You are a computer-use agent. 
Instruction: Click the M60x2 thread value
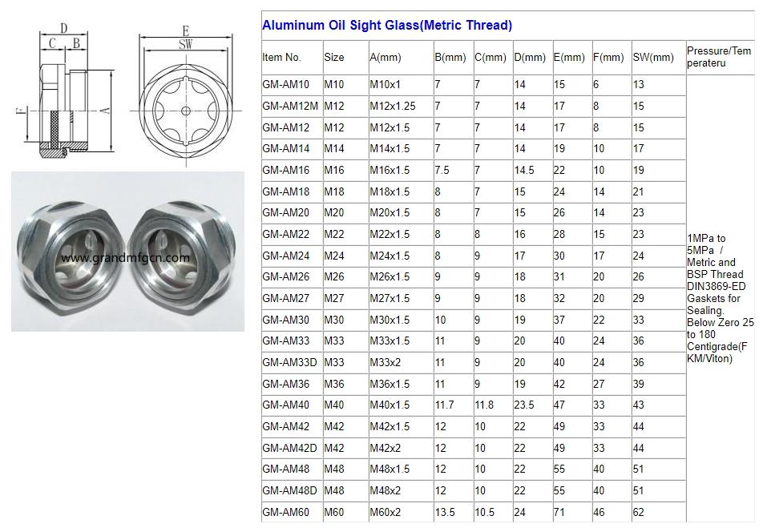point(384,513)
